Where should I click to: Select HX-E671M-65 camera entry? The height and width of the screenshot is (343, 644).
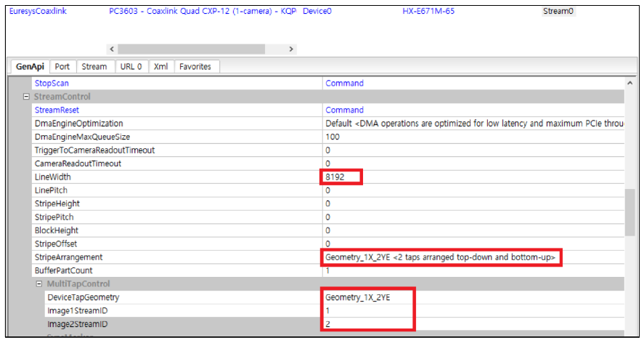pos(428,11)
